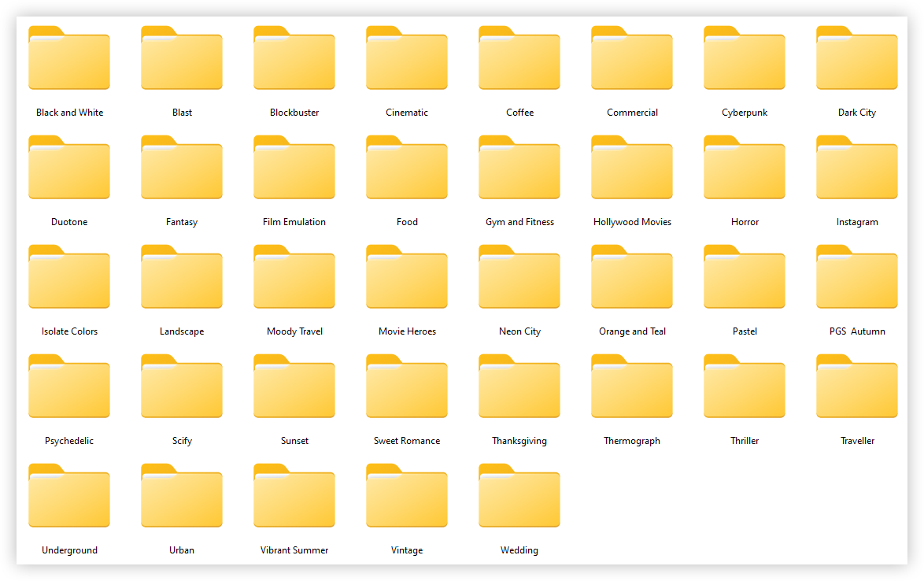Pick the Movie Heroes folder icon

click(x=407, y=277)
